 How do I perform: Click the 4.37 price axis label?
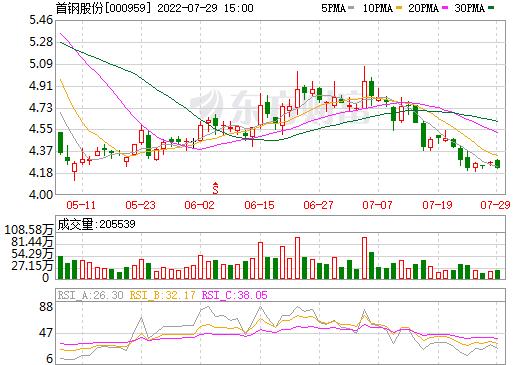[41, 151]
